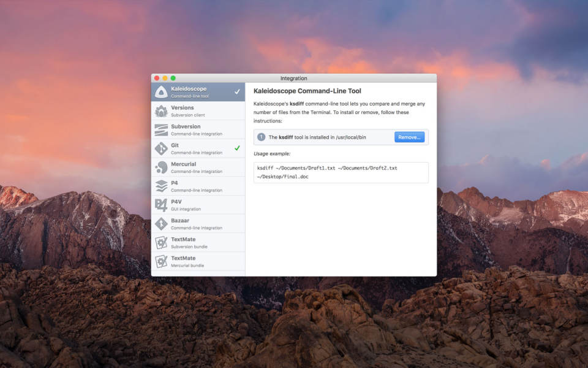Screen dimensions: 588x368
Task: Open the Subversion command-line integration section
Action: 198,129
